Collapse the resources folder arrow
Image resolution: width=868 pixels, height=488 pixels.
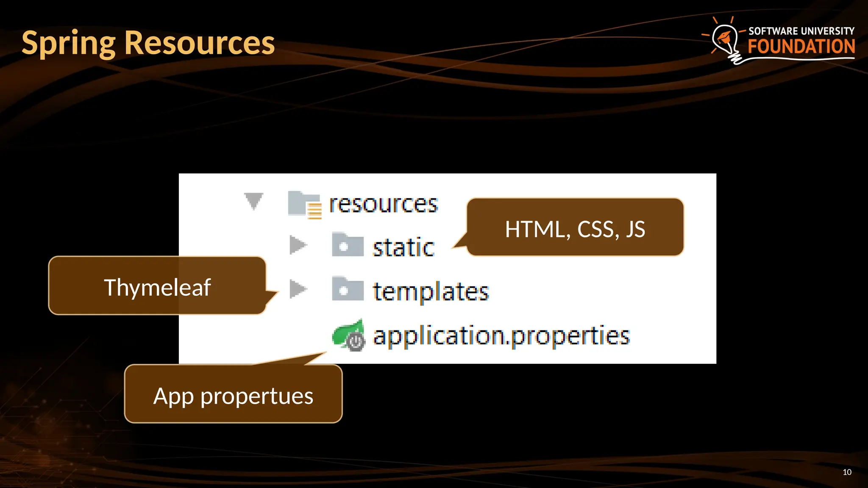[253, 201]
